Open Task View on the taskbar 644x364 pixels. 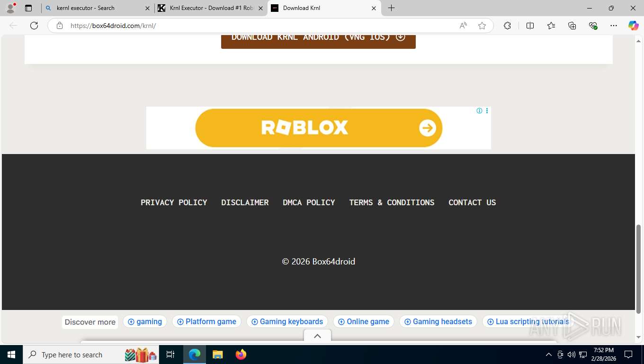170,355
